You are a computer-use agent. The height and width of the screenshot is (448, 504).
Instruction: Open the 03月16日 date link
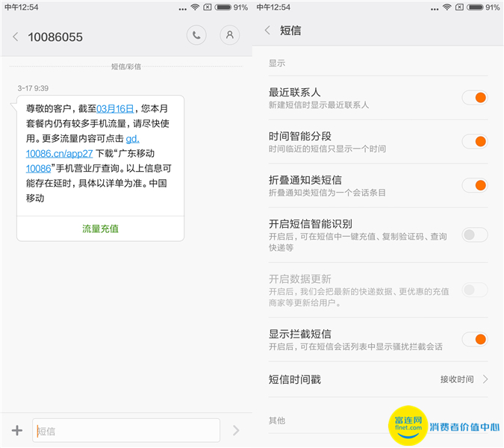115,108
